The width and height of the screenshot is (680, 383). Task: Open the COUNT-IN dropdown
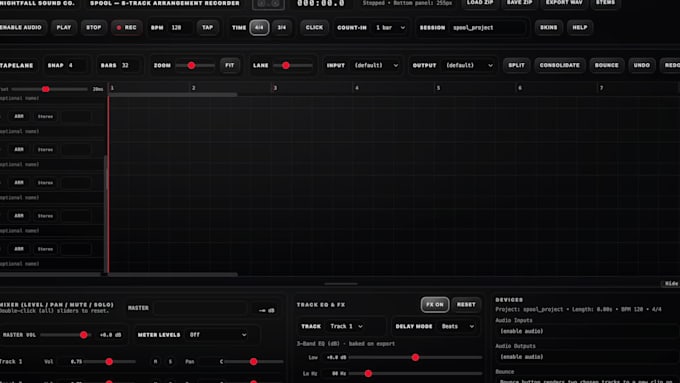[390, 27]
